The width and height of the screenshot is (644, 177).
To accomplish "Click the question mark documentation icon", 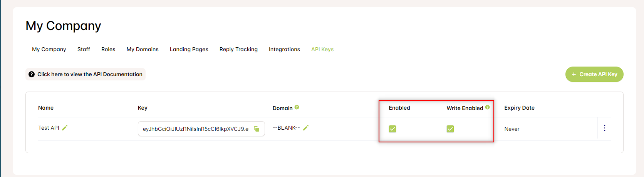I will click(x=32, y=74).
